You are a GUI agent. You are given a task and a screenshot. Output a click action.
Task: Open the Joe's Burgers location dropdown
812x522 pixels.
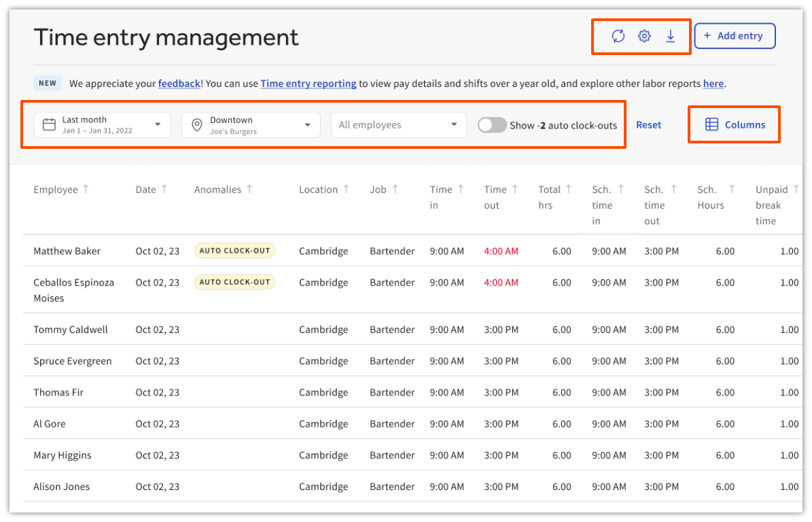pyautogui.click(x=251, y=124)
